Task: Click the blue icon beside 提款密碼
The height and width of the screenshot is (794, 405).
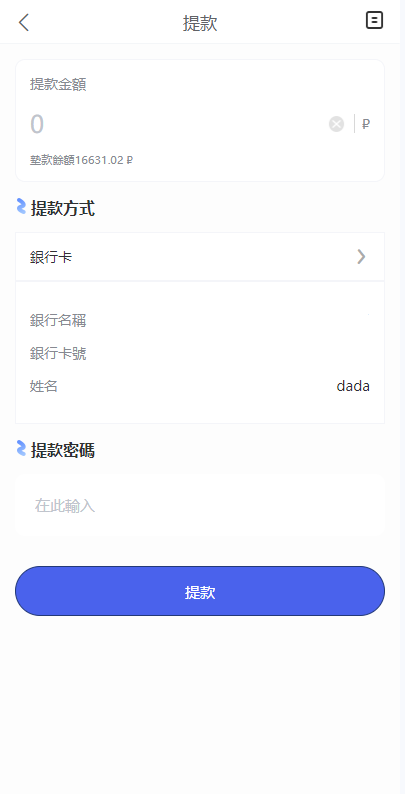Action: (21, 449)
